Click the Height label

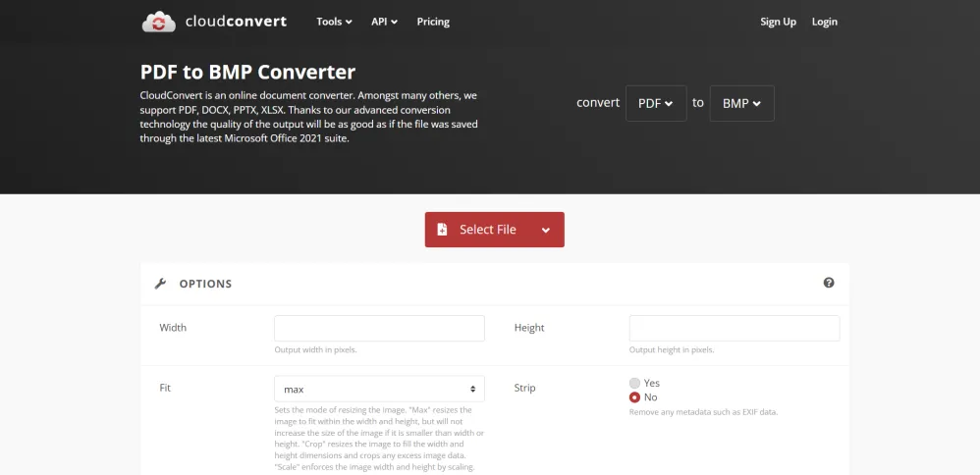point(529,328)
